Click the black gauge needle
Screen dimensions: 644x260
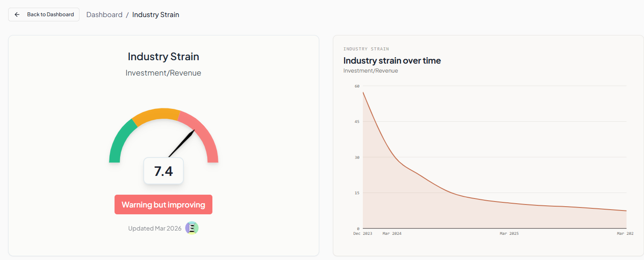(x=182, y=143)
